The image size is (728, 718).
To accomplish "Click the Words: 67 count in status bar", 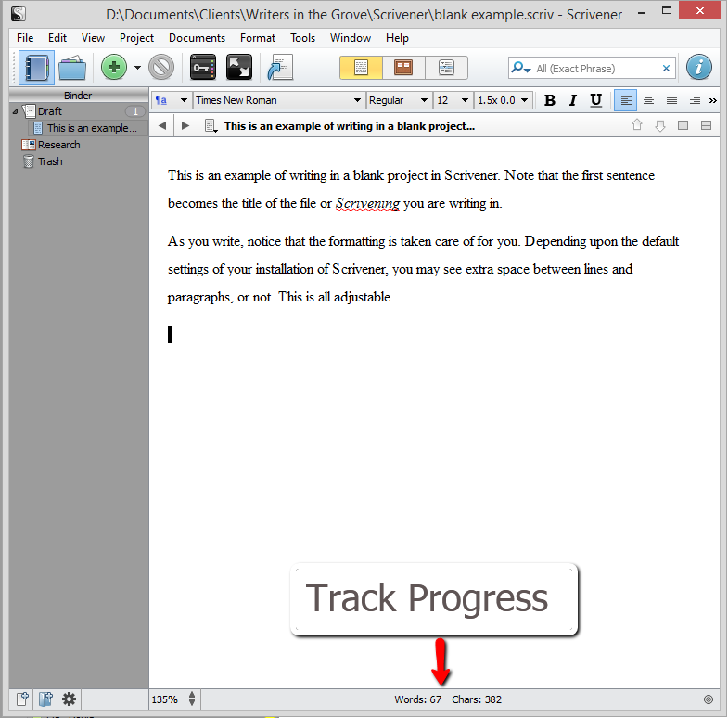I will [x=417, y=699].
